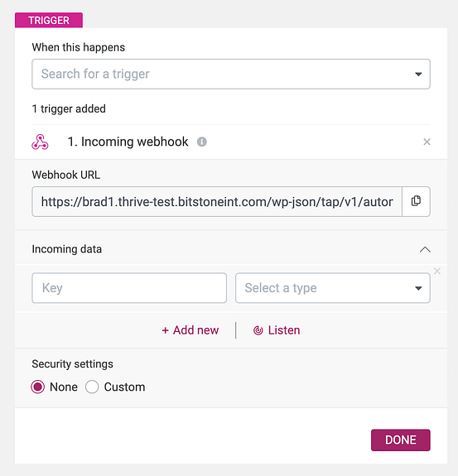Click the plus sign before Add new

(165, 330)
